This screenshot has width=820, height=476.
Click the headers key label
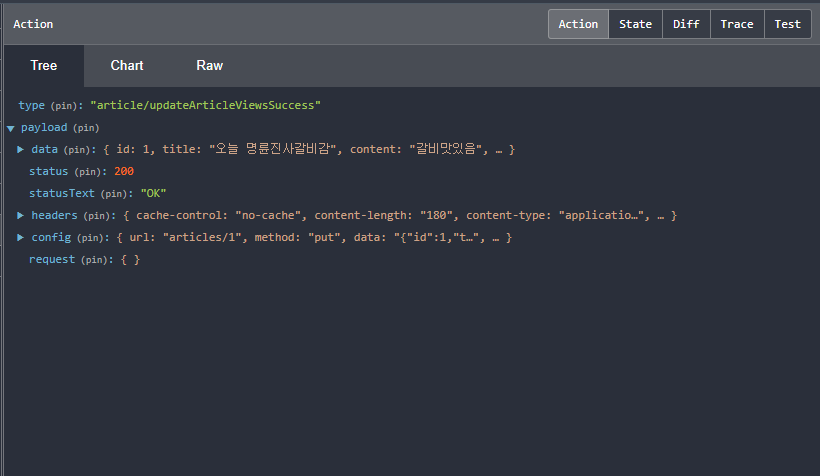click(x=54, y=216)
